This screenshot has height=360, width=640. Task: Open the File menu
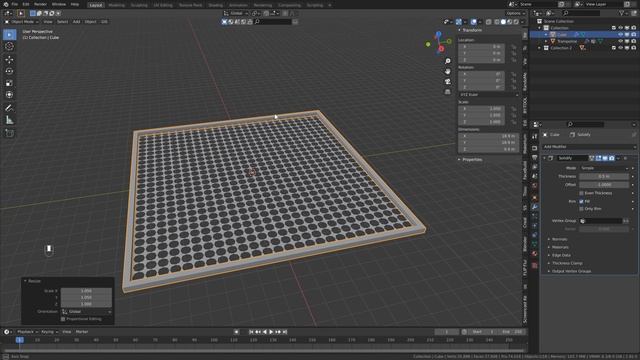pos(15,4)
